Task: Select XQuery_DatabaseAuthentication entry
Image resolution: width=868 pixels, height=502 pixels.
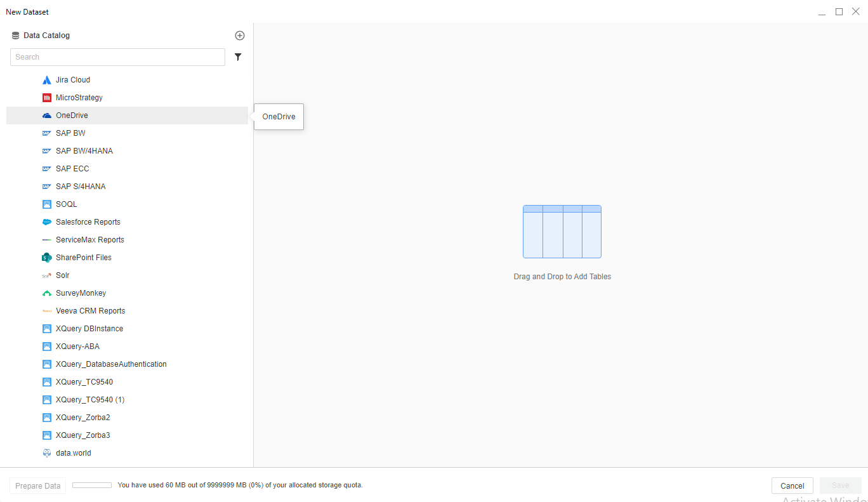Action: point(111,364)
